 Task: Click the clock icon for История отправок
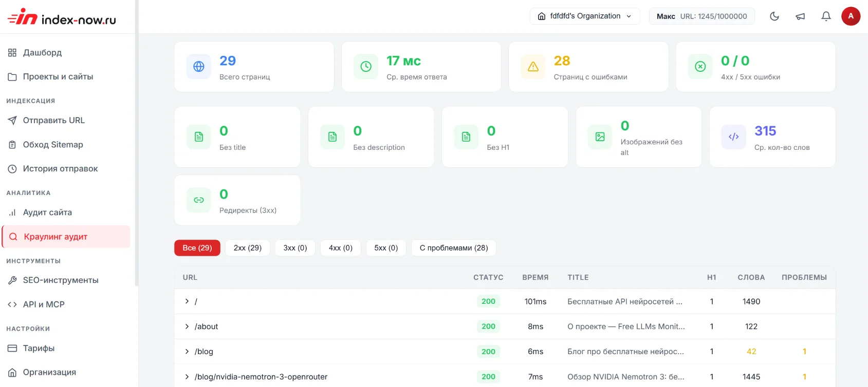pos(12,169)
